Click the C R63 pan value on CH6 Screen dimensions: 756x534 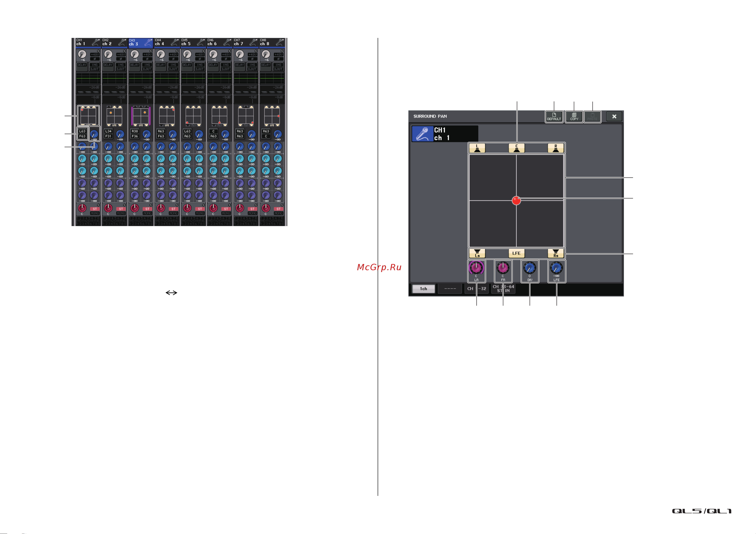coord(213,134)
